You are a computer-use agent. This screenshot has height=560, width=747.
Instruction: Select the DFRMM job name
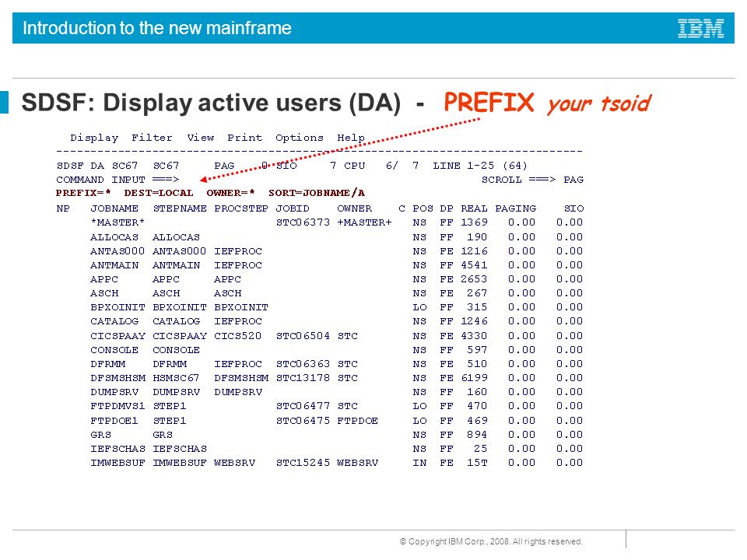coord(107,364)
